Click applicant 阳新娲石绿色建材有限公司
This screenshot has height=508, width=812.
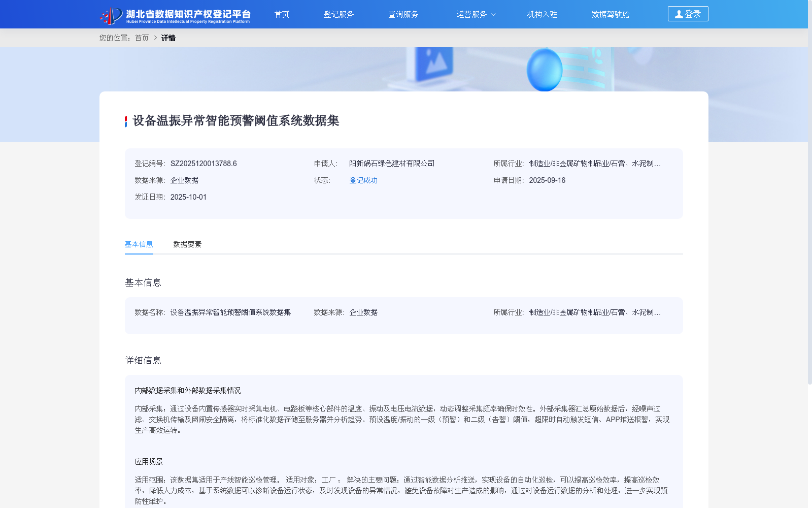coord(392,164)
